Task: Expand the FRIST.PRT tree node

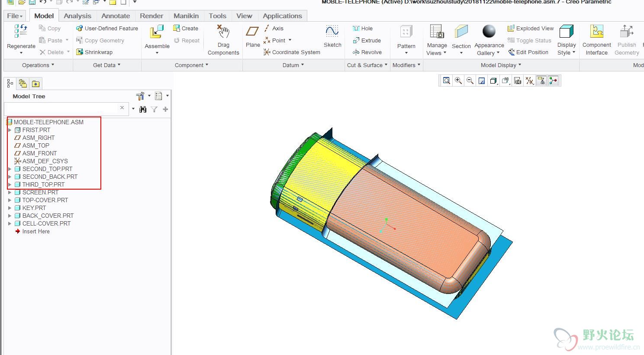Action: tap(10, 130)
